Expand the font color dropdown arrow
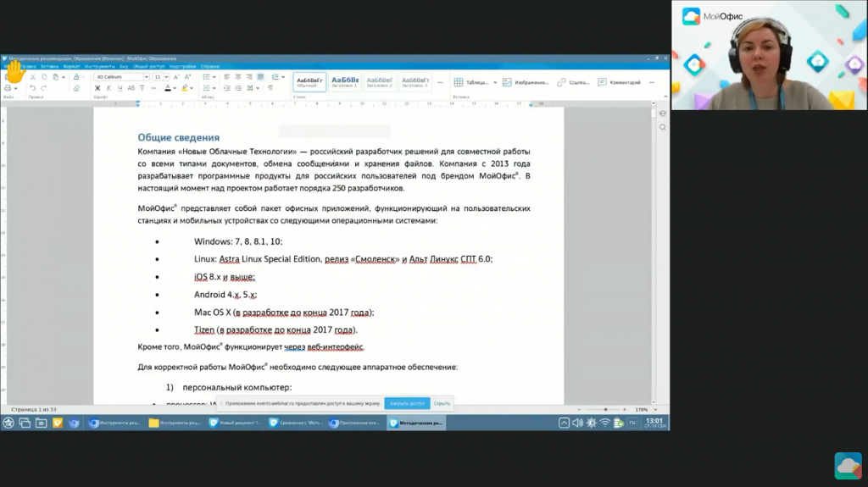The height and width of the screenshot is (487, 868). click(175, 88)
